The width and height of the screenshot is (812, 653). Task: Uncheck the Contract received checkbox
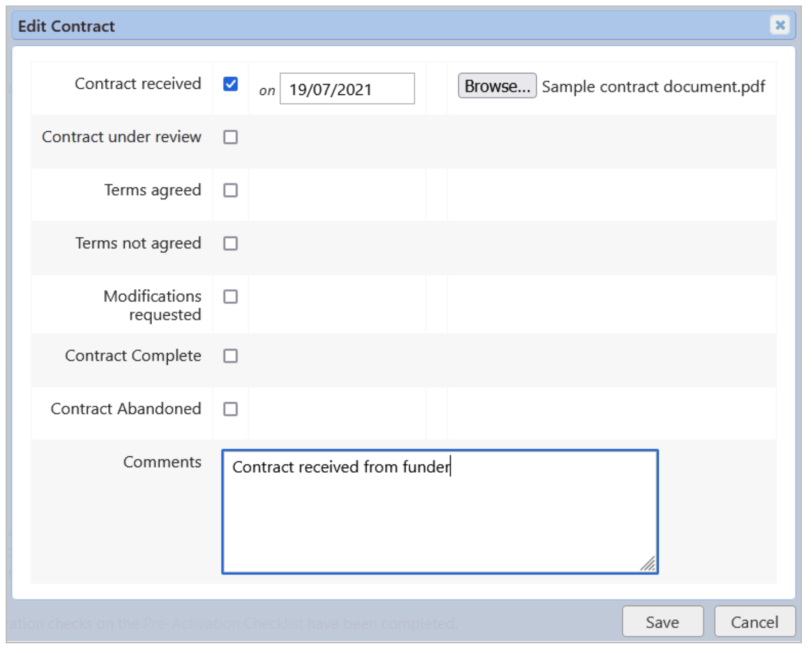click(230, 84)
